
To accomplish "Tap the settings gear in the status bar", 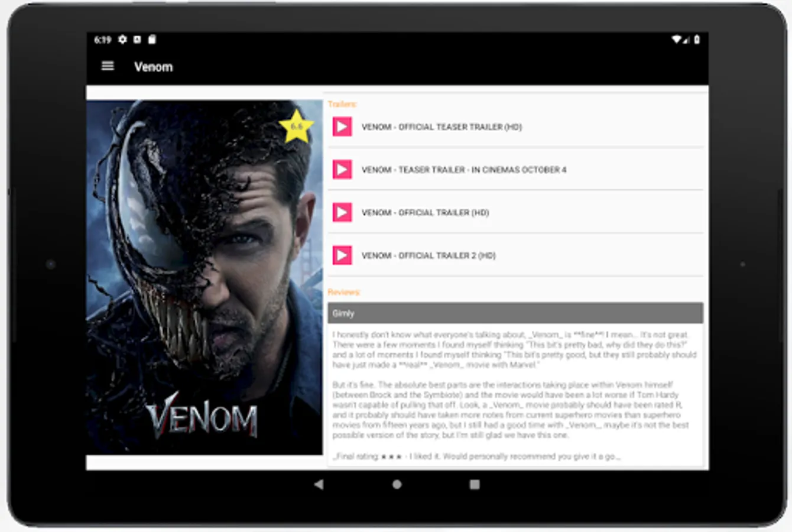I will tap(123, 40).
